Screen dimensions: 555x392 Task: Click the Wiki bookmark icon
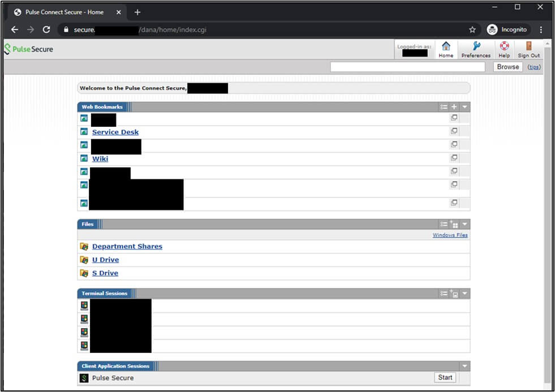[84, 158]
